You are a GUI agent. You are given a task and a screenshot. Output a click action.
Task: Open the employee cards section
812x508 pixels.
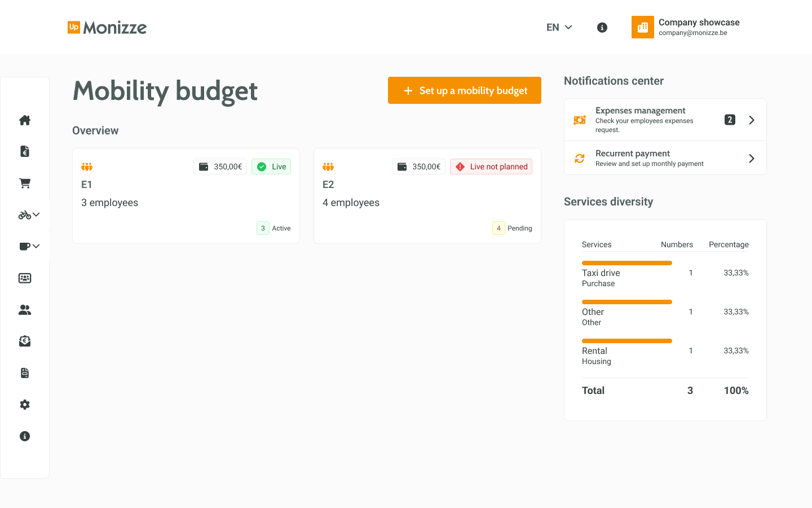click(x=24, y=278)
